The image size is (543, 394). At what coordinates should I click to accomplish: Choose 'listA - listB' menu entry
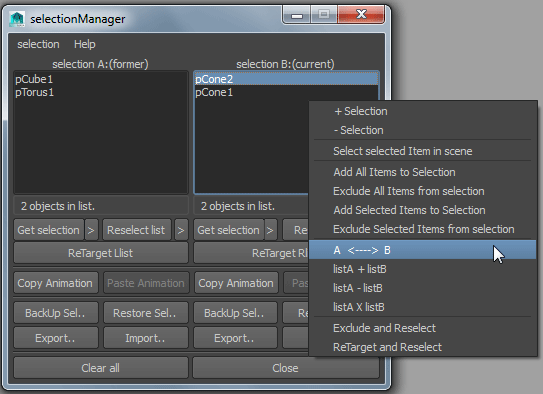[x=422, y=288]
